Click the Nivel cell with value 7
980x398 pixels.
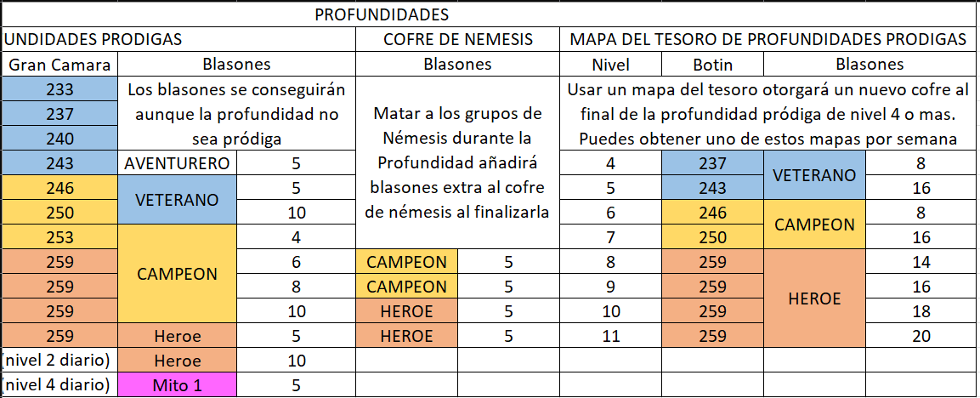pyautogui.click(x=610, y=237)
